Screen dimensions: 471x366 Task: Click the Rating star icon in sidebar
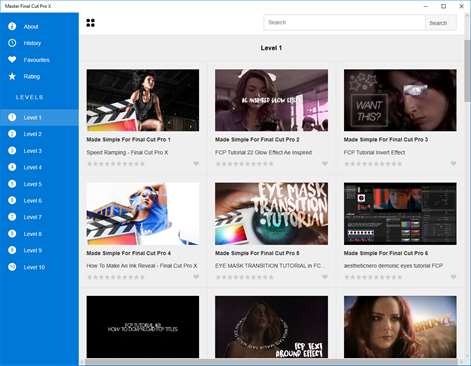point(12,76)
